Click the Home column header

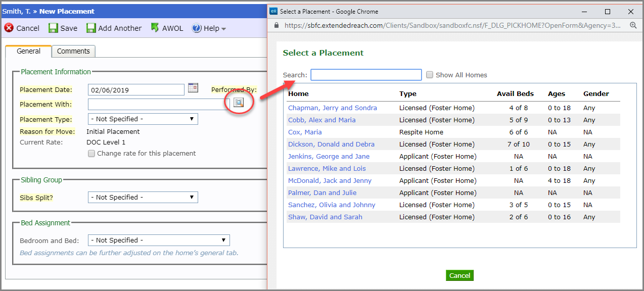click(x=298, y=93)
